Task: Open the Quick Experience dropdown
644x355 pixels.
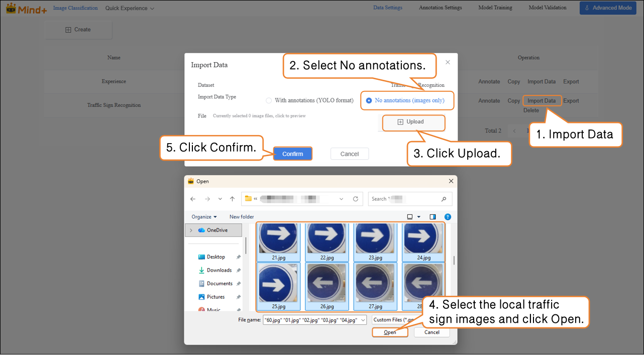Action: tap(130, 8)
